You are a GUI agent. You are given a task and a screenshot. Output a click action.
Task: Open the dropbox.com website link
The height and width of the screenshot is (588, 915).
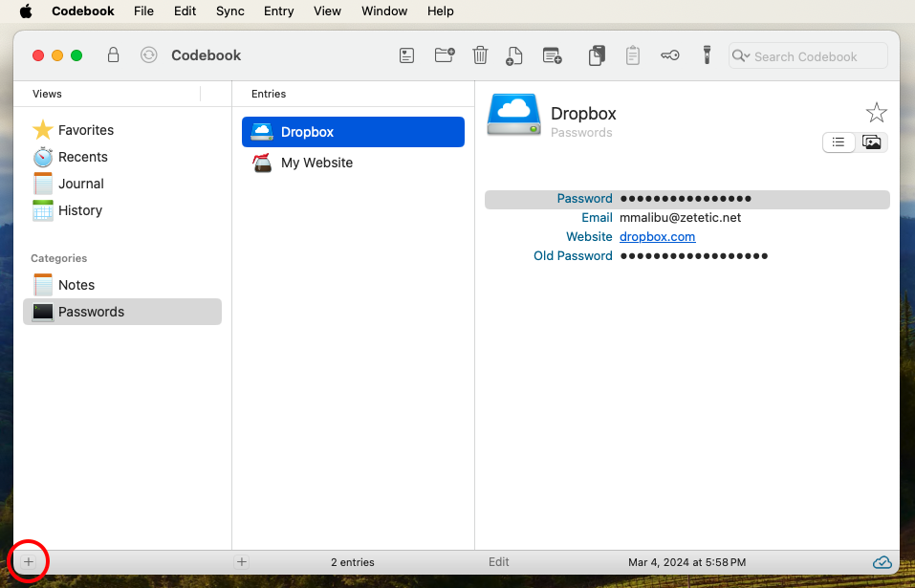coord(657,237)
